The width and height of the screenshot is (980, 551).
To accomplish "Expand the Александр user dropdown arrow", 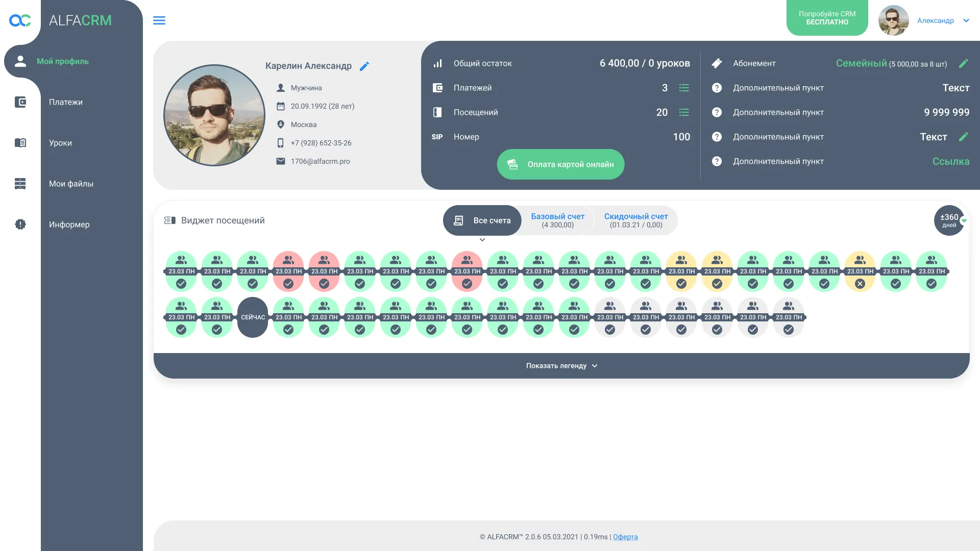I will [966, 20].
